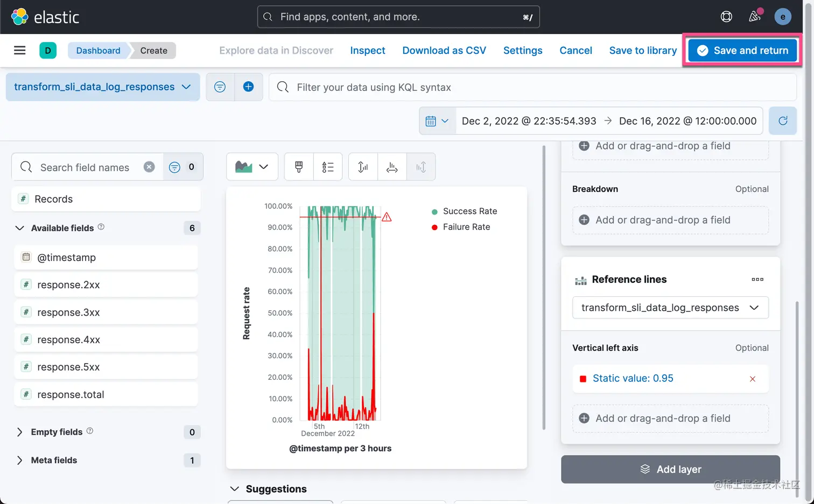Select the @timestamp field
Image resolution: width=814 pixels, height=504 pixels.
106,257
